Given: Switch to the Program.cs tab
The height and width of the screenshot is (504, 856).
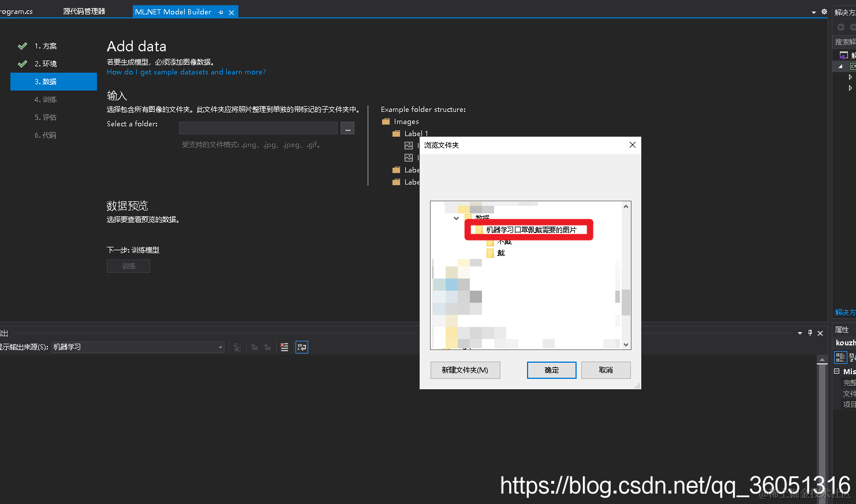Looking at the screenshot, I should [16, 12].
